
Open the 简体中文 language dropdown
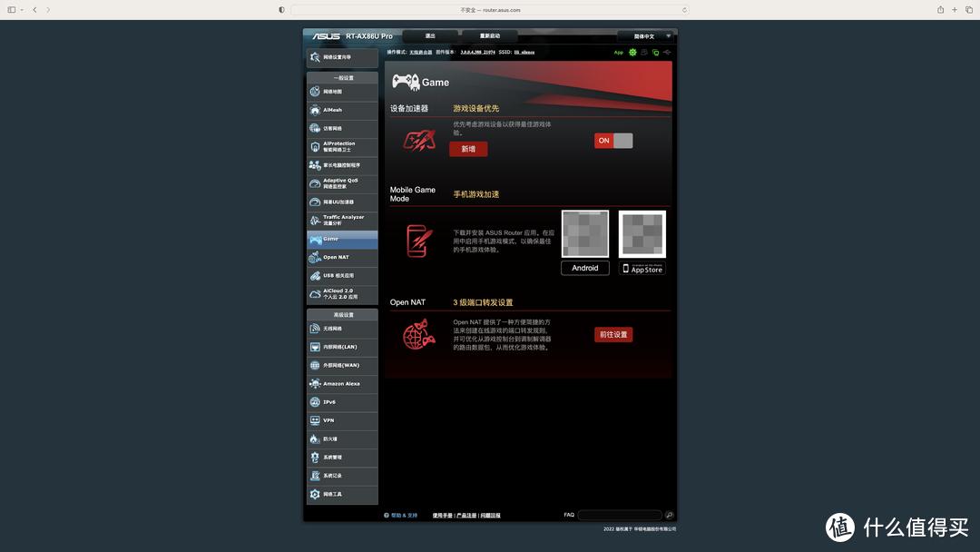point(646,36)
